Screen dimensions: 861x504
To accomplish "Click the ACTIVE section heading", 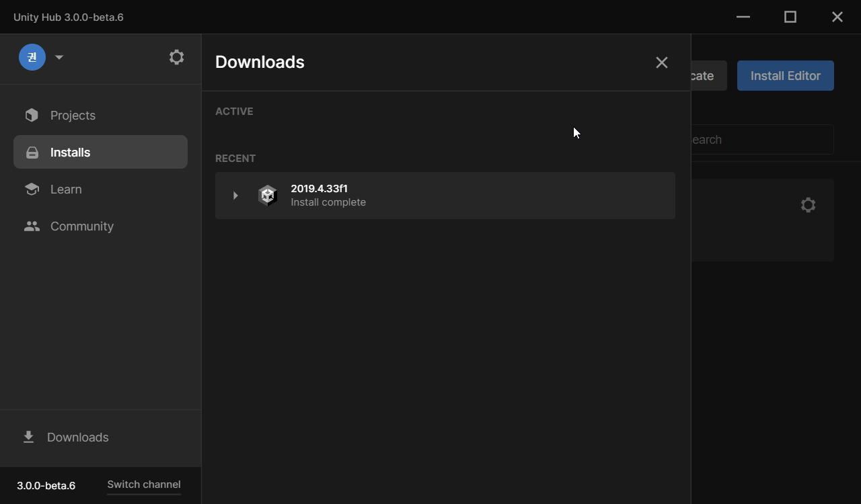I will 234,112.
